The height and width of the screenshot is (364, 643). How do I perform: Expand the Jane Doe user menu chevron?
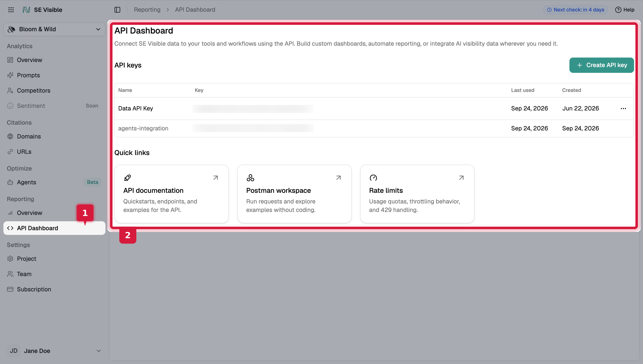click(99, 351)
